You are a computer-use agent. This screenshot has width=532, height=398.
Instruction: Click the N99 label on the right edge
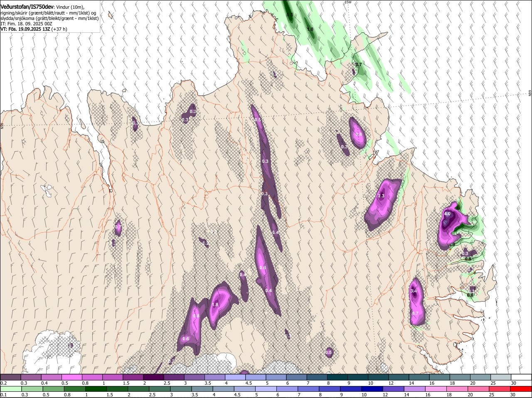(530, 93)
